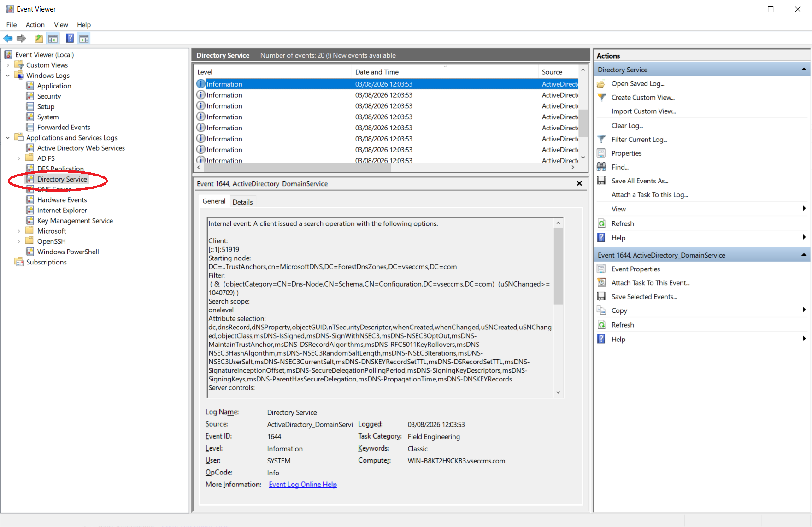
Task: Click the Refresh action under Event 1644
Action: pos(623,325)
